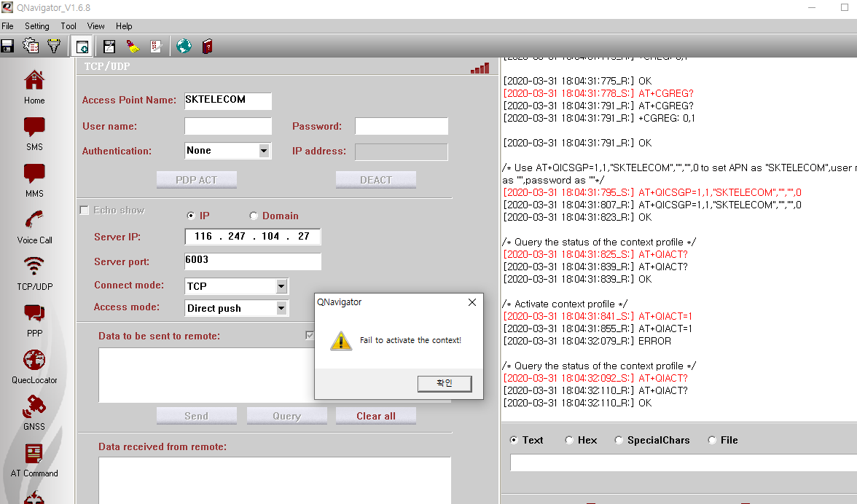857x504 pixels.
Task: Open the QuecLocator panel
Action: click(x=34, y=365)
